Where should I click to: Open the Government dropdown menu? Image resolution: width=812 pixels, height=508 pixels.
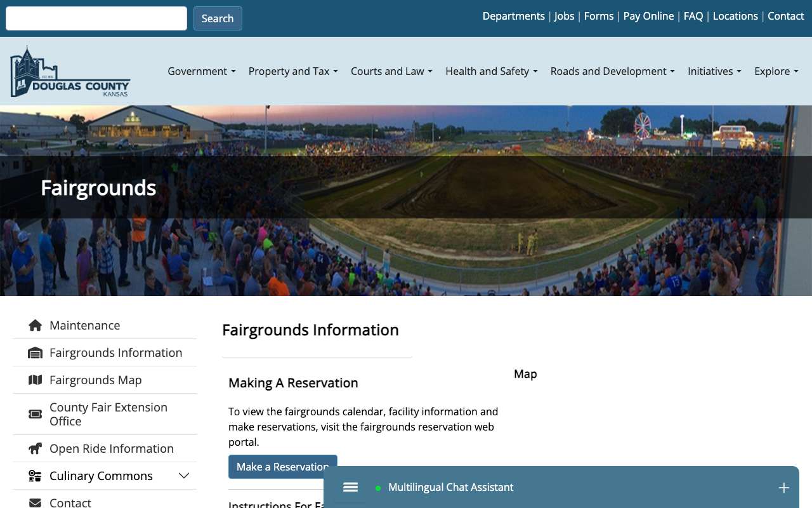pos(202,71)
